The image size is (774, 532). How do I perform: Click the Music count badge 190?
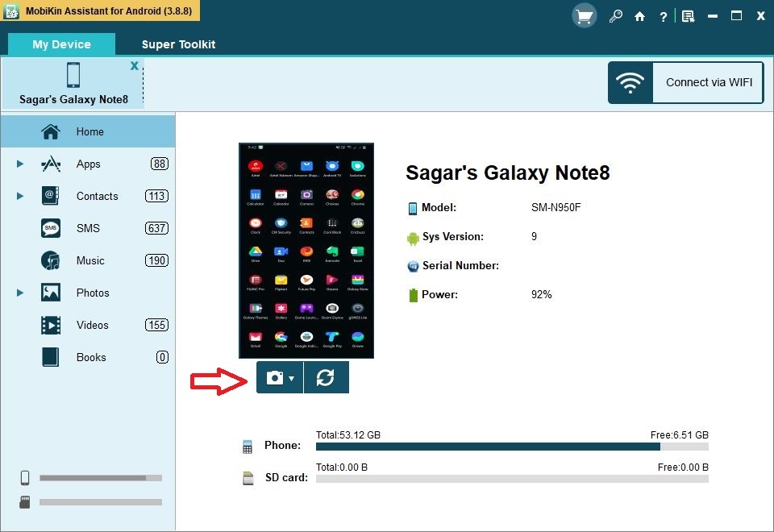point(156,260)
